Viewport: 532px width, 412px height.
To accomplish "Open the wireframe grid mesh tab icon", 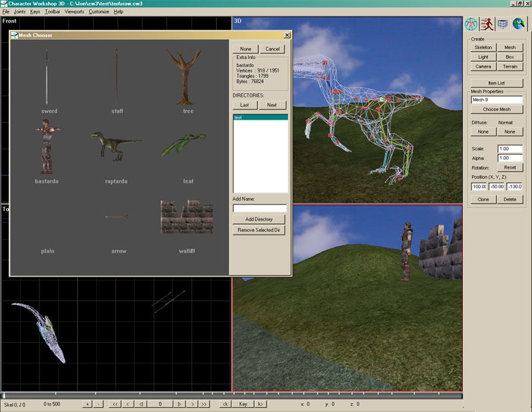I will pyautogui.click(x=502, y=25).
